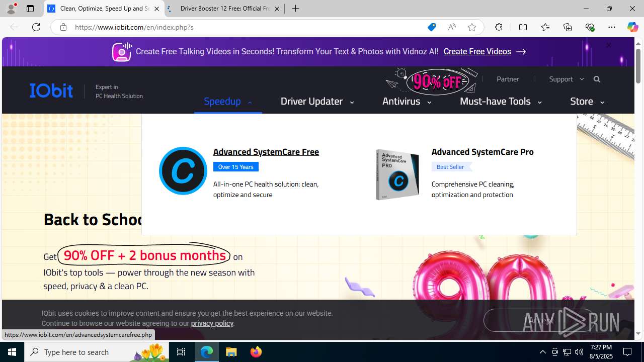Open a new browser tab
644x362 pixels.
tap(296, 9)
